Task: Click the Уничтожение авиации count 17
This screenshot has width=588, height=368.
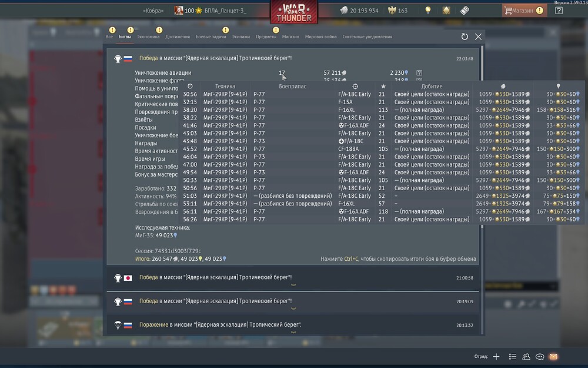Action: click(282, 73)
